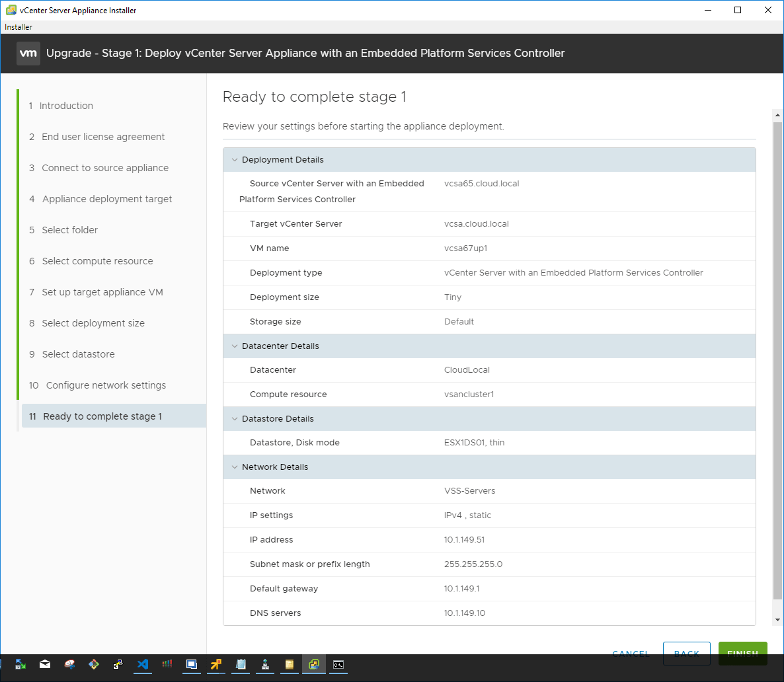Click the Subnet mask or prefix length label
This screenshot has width=784, height=682.
coord(310,564)
